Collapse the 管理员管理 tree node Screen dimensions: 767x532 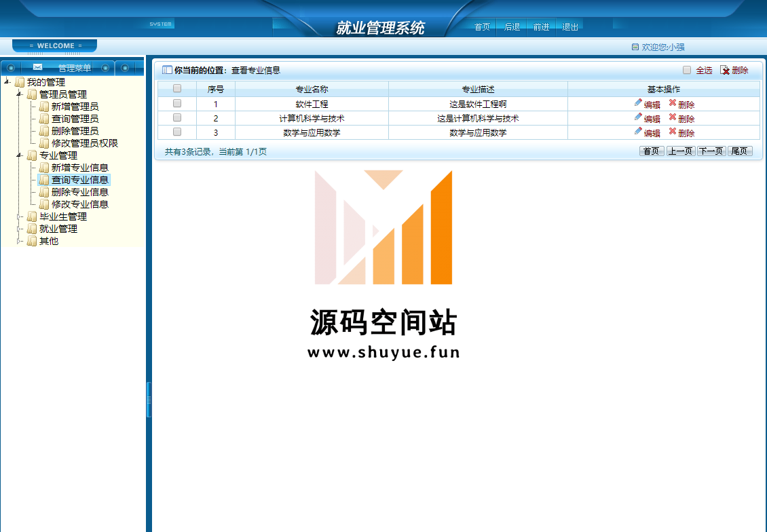click(19, 94)
